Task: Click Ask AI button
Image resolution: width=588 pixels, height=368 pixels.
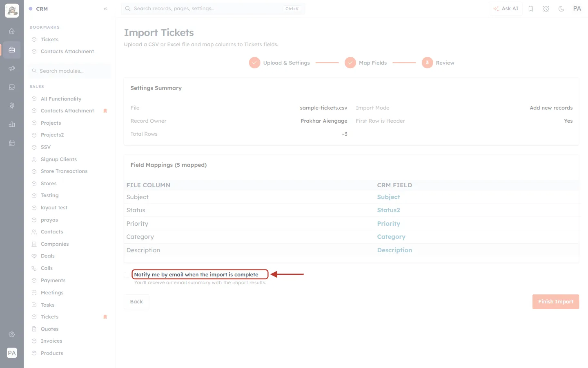Action: [x=506, y=9]
